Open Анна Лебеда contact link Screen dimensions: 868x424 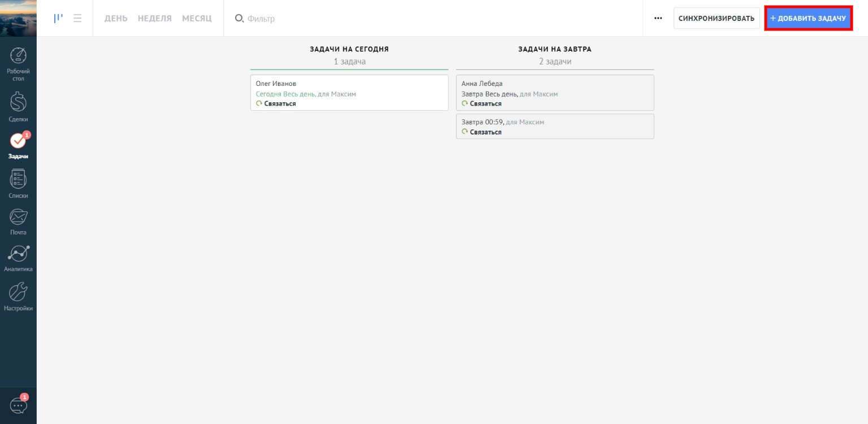[x=482, y=84]
